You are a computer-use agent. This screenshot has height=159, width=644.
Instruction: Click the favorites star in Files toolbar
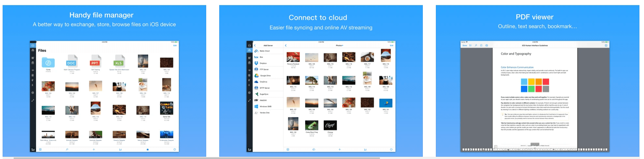tap(148, 150)
